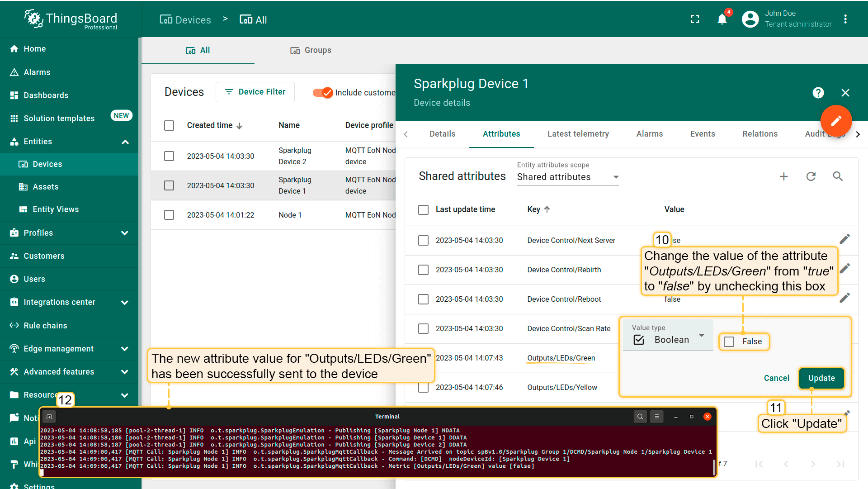Viewport: 868px width, 489px height.
Task: Toggle fullscreen mode icon
Action: pyautogui.click(x=695, y=19)
